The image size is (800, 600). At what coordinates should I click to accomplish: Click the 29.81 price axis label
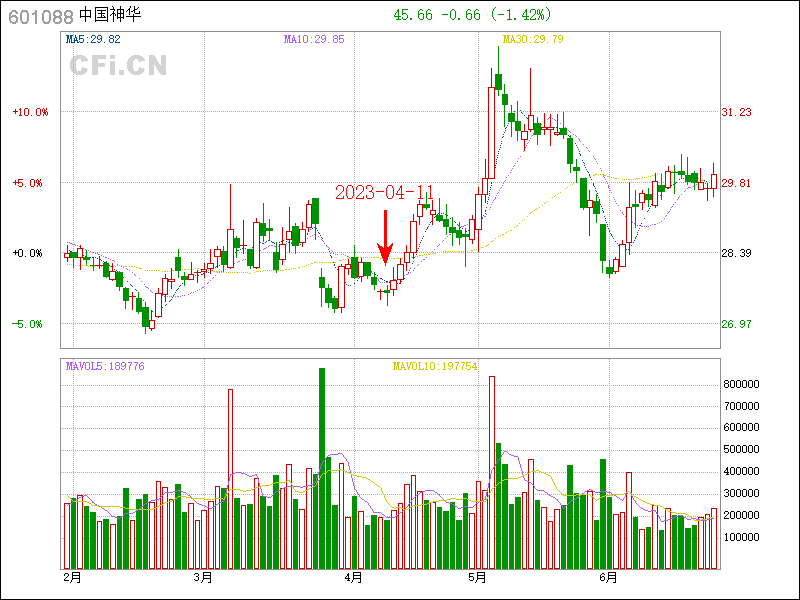click(736, 183)
